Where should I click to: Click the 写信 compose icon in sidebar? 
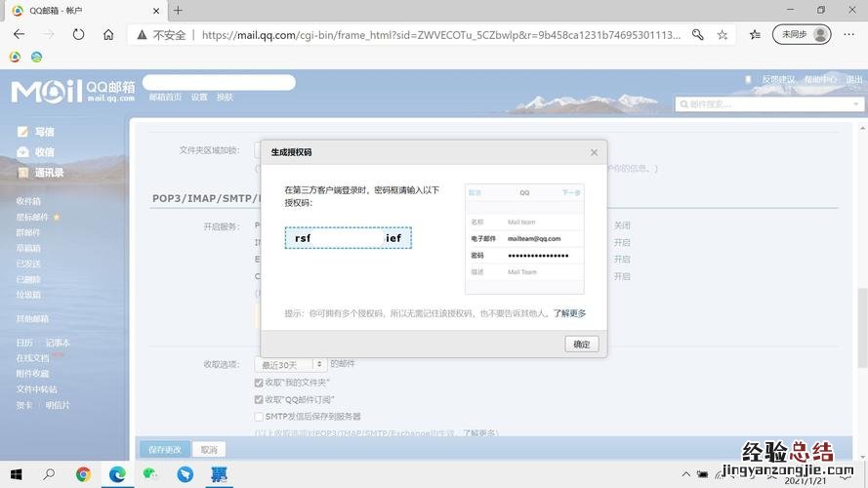[x=22, y=132]
